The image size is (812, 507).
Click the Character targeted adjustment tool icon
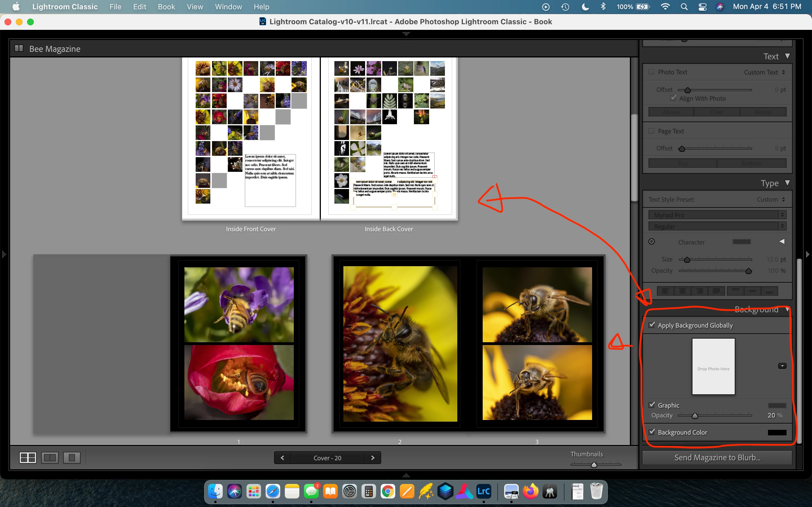[652, 241]
